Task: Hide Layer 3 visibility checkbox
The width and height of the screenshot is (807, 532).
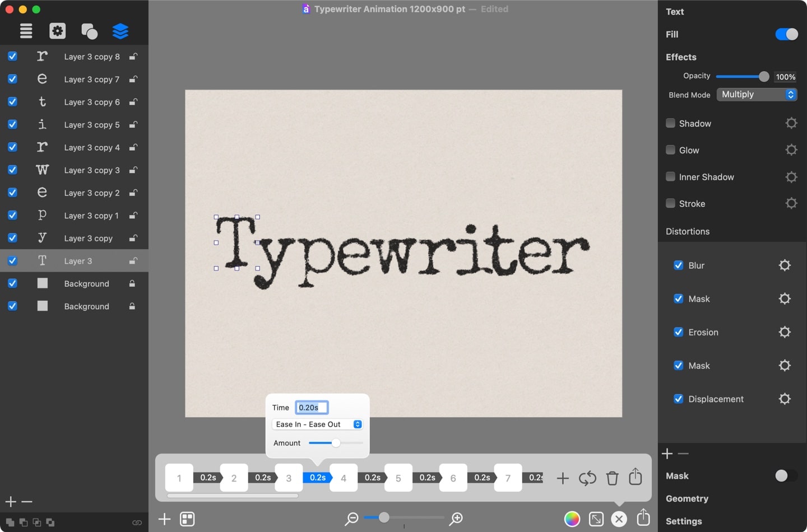Action: click(x=12, y=260)
